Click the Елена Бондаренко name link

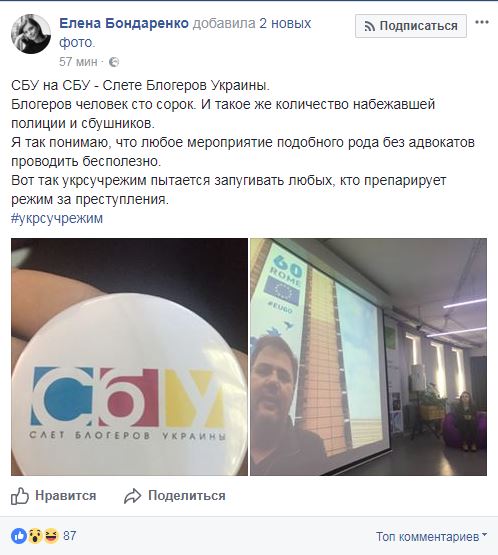pyautogui.click(x=124, y=23)
